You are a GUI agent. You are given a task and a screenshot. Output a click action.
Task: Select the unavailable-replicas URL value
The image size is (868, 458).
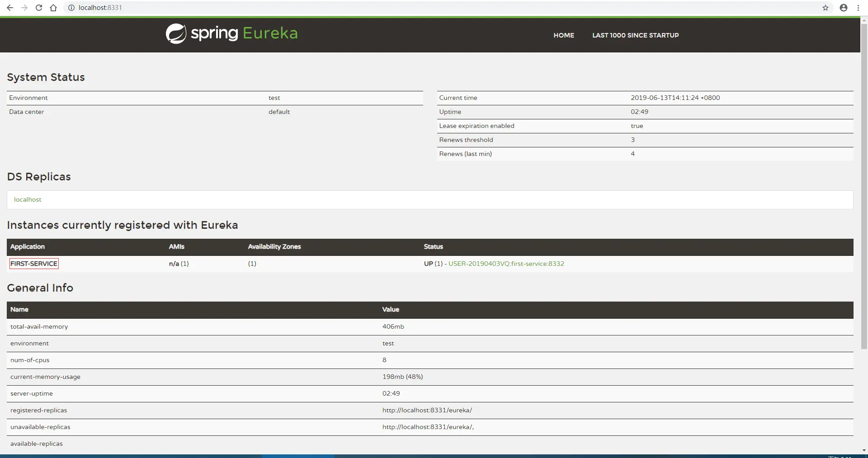point(428,427)
